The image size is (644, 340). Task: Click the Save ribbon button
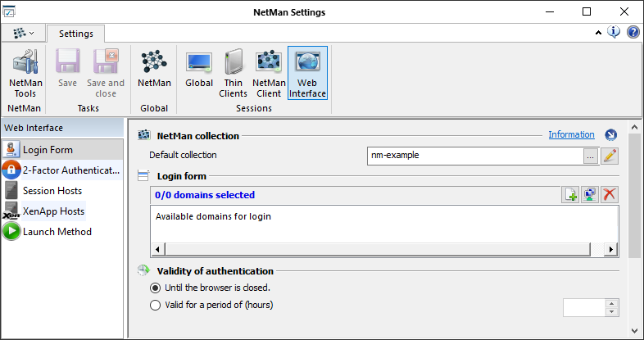67,69
